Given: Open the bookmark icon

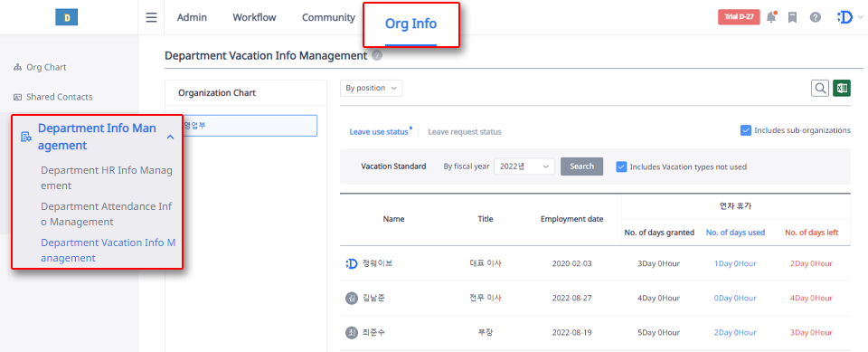Looking at the screenshot, I should [x=793, y=18].
